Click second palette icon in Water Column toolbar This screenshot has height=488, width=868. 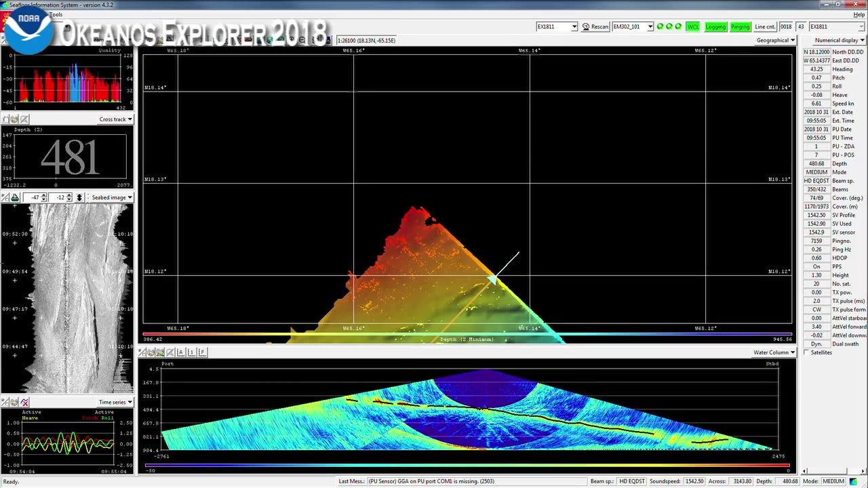coord(159,352)
